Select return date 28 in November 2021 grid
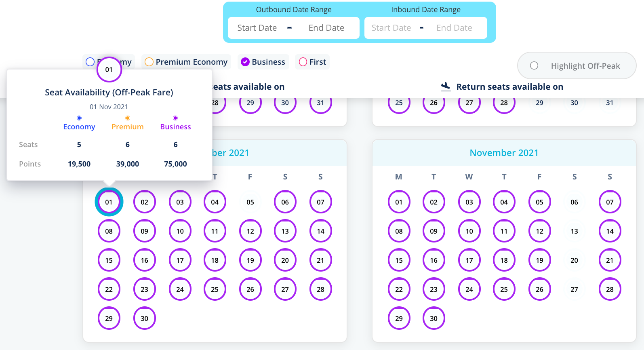The height and width of the screenshot is (350, 644). pyautogui.click(x=610, y=289)
